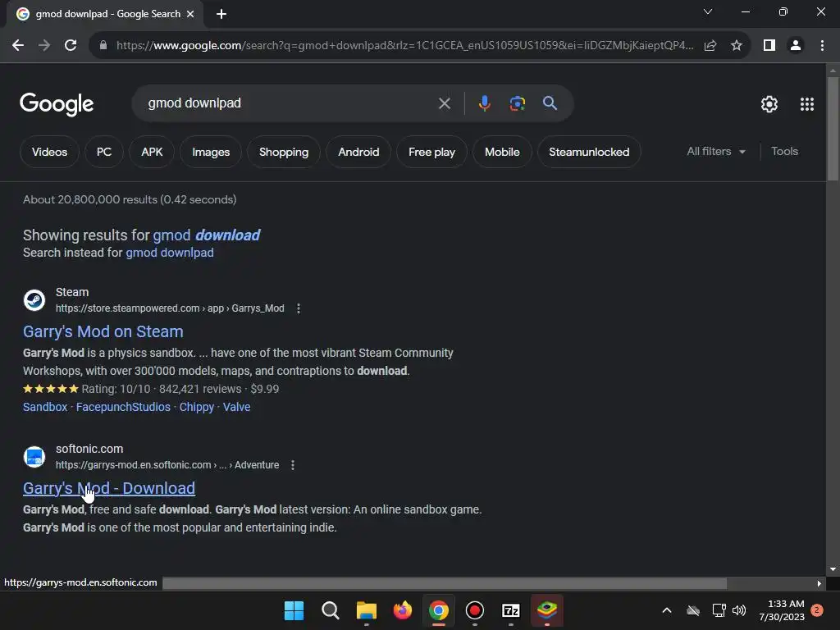
Task: Click corrected gmod download suggestion
Action: [207, 235]
